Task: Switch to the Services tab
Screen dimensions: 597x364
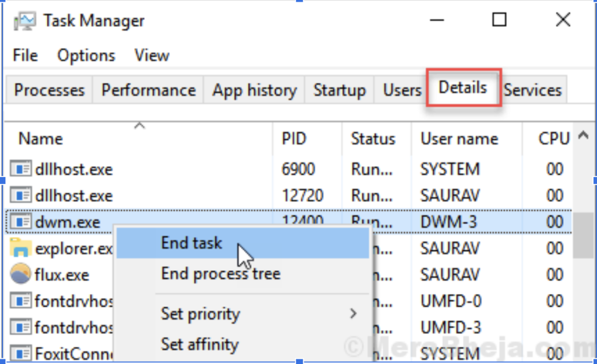Action: click(532, 90)
